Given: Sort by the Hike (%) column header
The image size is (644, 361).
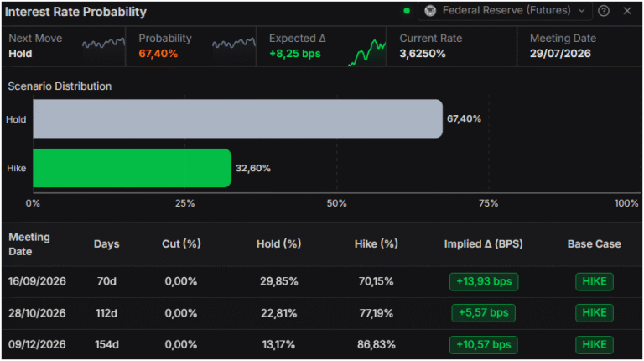Looking at the screenshot, I should tap(377, 243).
